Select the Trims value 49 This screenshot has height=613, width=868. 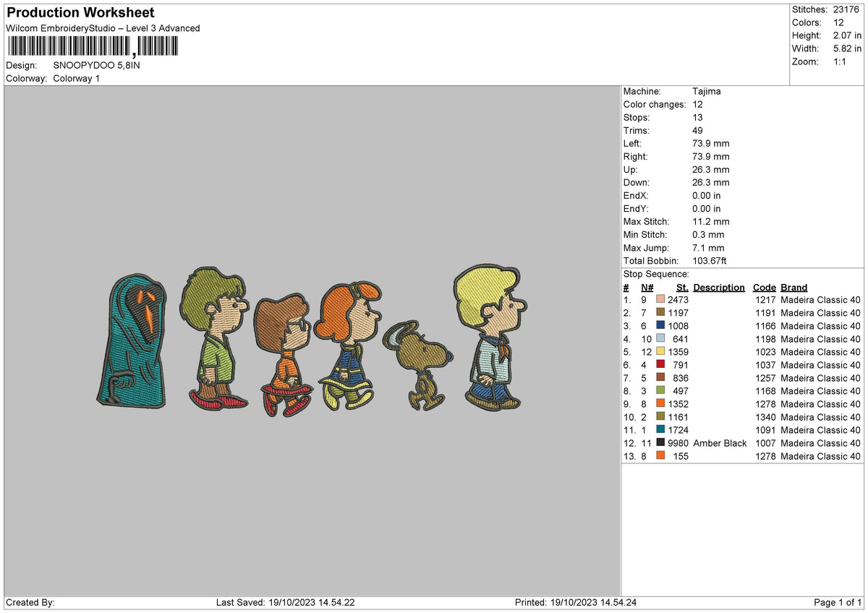pyautogui.click(x=698, y=130)
